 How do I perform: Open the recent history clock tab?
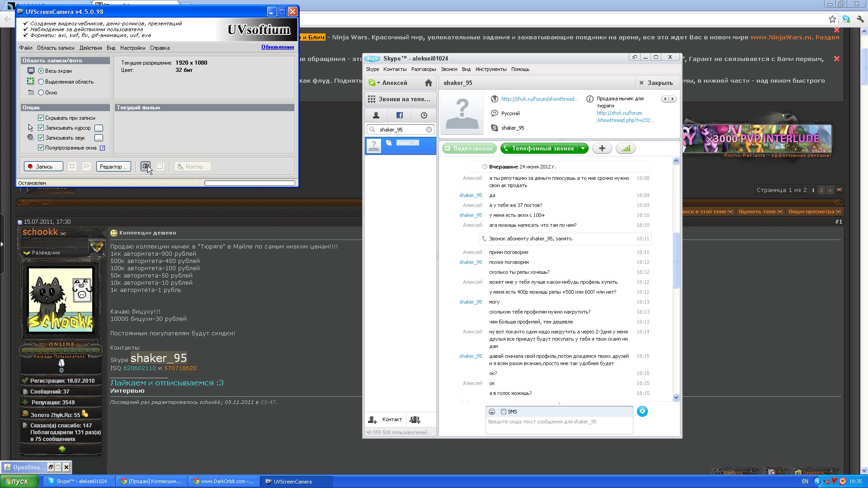[424, 115]
